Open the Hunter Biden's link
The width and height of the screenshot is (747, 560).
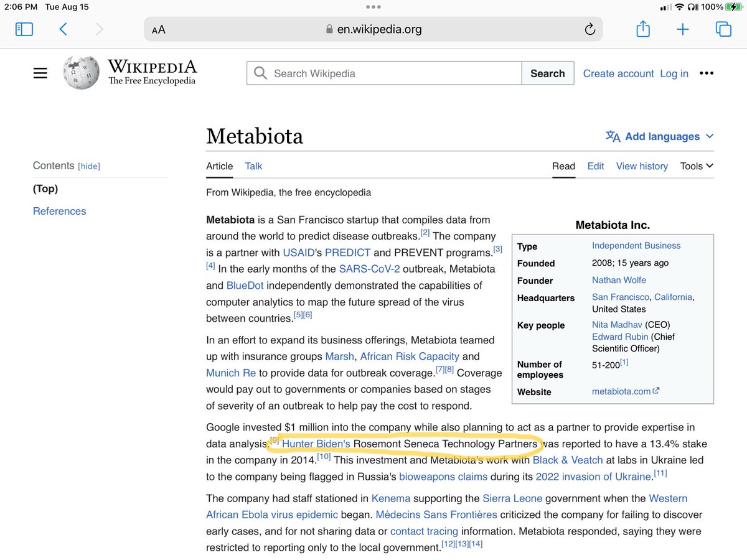click(316, 444)
